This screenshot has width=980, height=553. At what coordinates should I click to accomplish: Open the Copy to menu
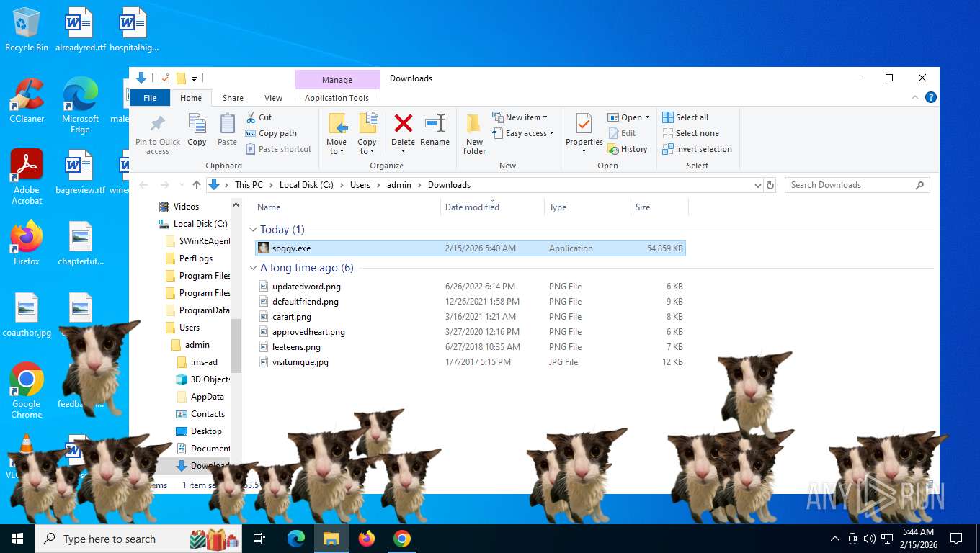(x=367, y=134)
